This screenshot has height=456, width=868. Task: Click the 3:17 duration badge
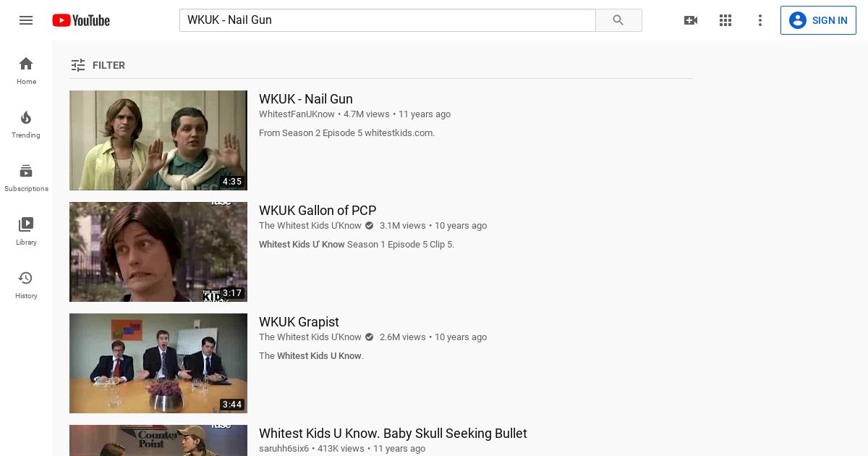coord(232,293)
